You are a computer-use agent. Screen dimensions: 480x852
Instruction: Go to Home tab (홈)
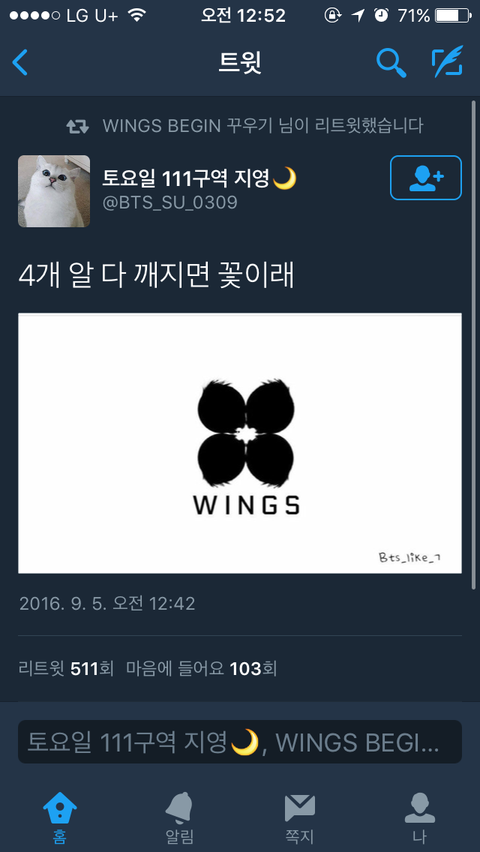point(60,818)
